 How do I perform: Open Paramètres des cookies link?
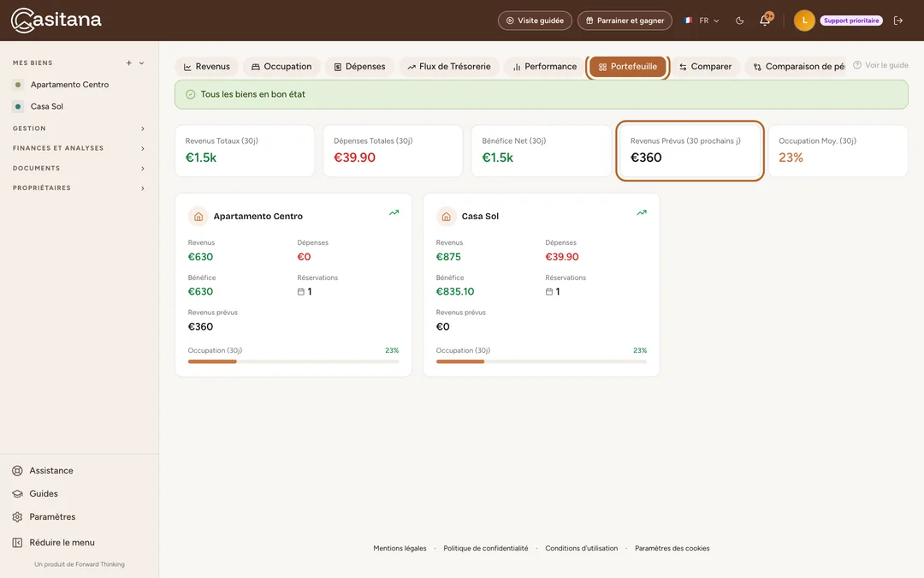(x=672, y=549)
